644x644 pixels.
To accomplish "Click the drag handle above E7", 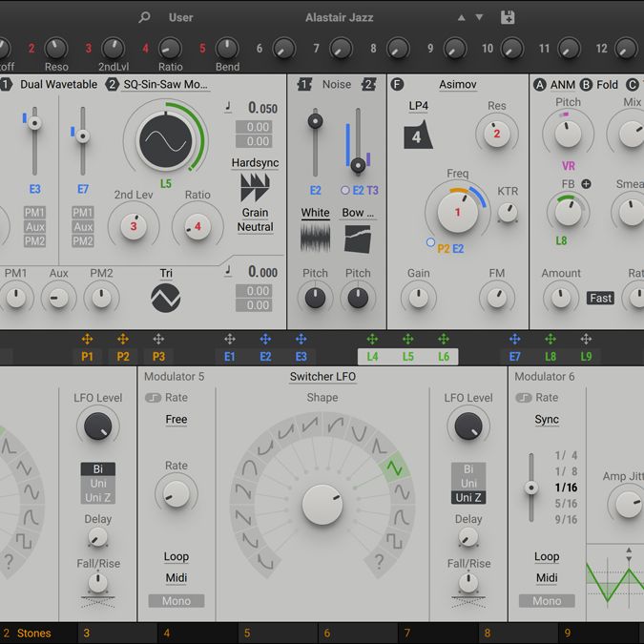I will (514, 339).
